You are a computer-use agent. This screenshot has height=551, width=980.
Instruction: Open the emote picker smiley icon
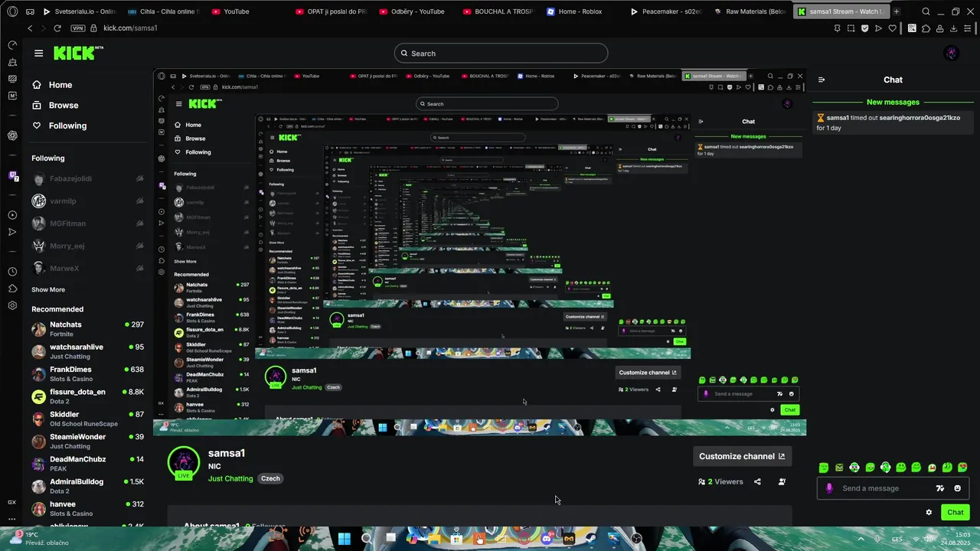pyautogui.click(x=957, y=488)
